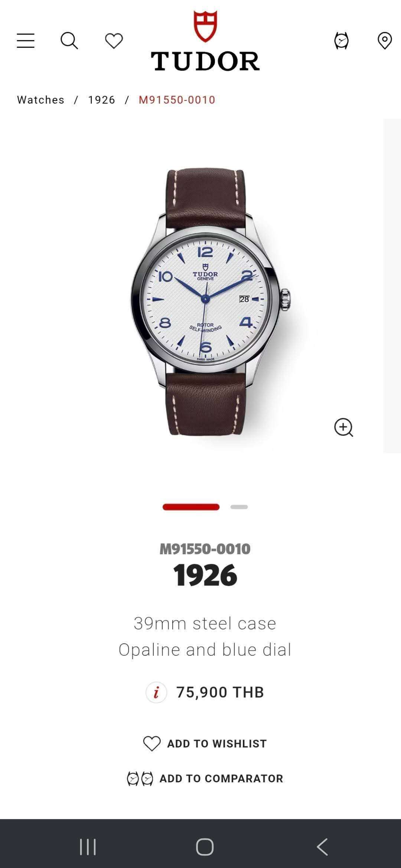The image size is (401, 868).
Task: Tap the main watch product image
Action: point(210,302)
